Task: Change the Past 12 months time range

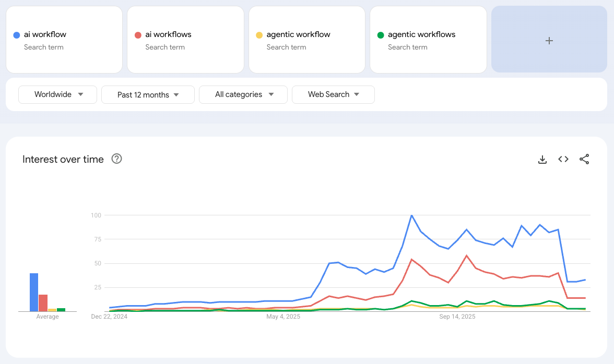Action: click(x=148, y=94)
